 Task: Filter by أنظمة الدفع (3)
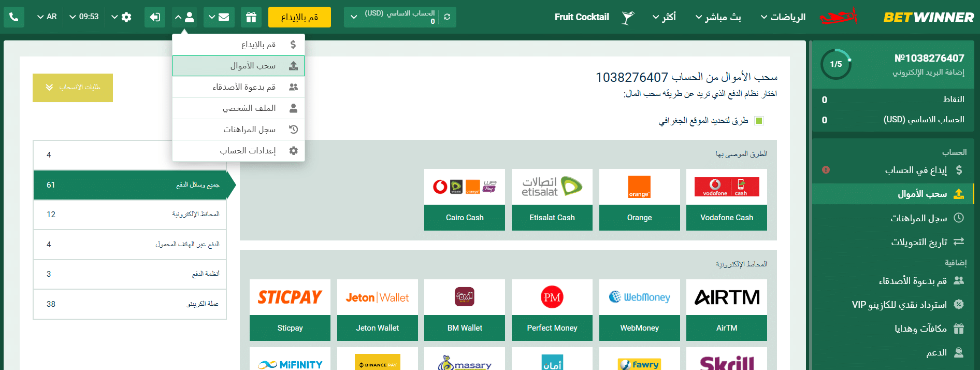click(130, 274)
